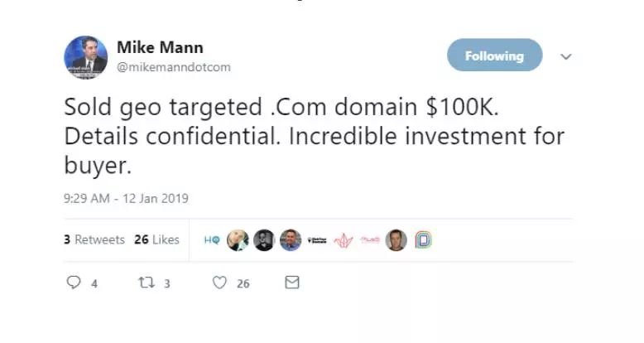The image size is (644, 343).
Task: Like the tweet with the heart icon
Action: coord(219,283)
